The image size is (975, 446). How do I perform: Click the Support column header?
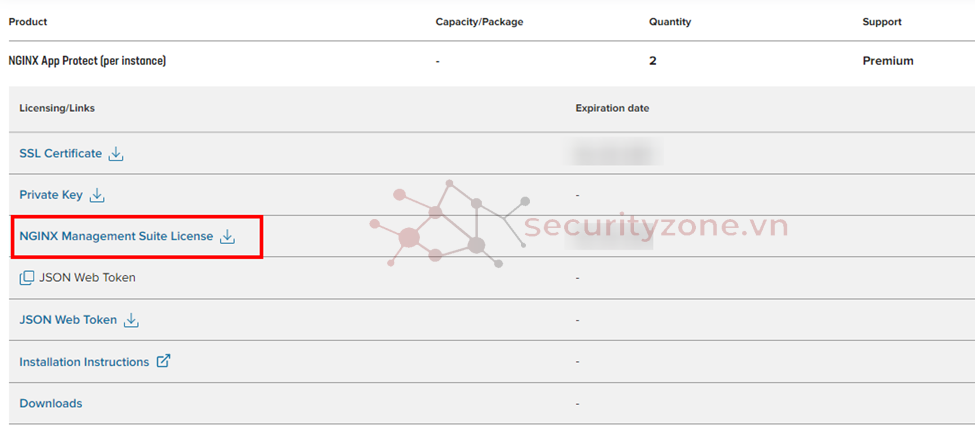point(882,22)
